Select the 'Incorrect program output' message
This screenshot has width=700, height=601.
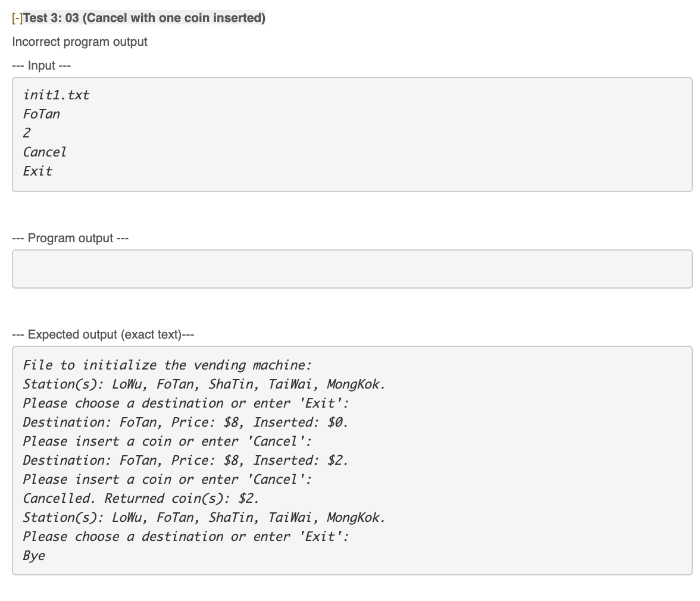pos(80,42)
